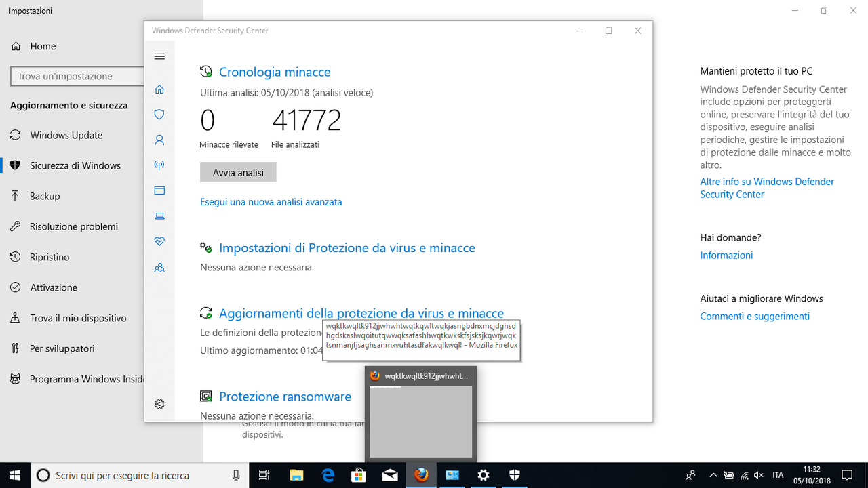Open Family options icon in sidebar
The width and height of the screenshot is (868, 488).
(159, 268)
